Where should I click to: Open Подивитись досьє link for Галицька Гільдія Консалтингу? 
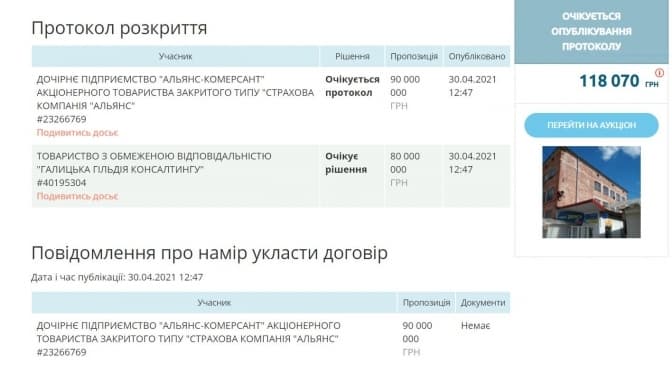pyautogui.click(x=77, y=196)
